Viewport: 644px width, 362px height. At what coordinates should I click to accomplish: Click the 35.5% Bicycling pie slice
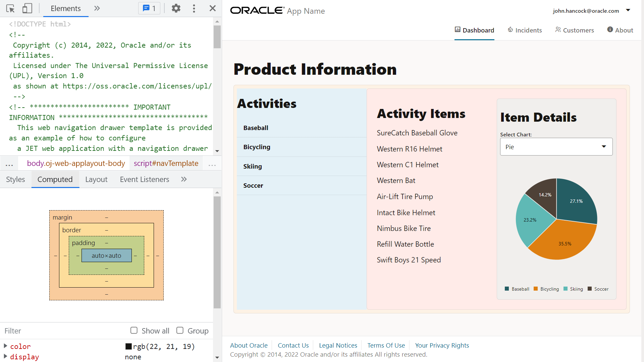[565, 244]
